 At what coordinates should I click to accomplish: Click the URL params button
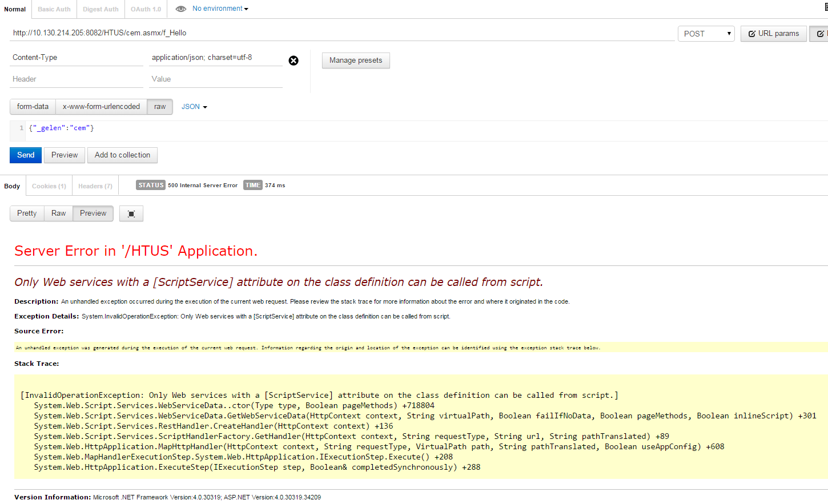pos(774,34)
